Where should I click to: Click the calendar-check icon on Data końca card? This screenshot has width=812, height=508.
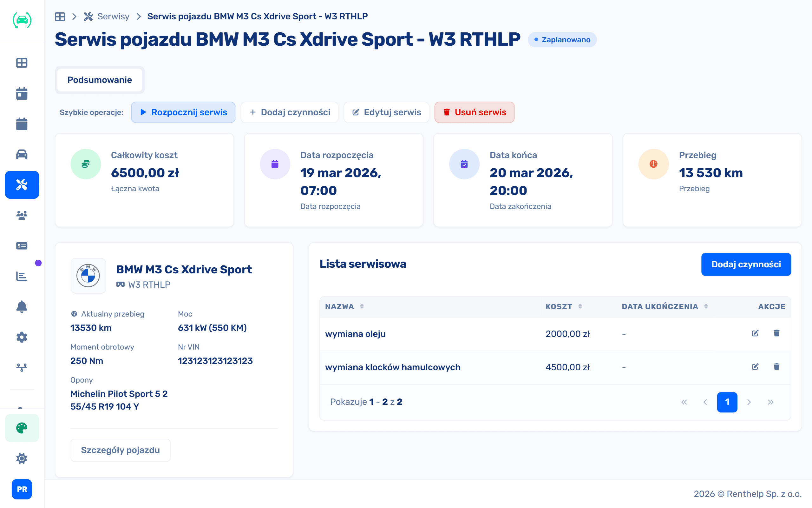click(x=464, y=164)
